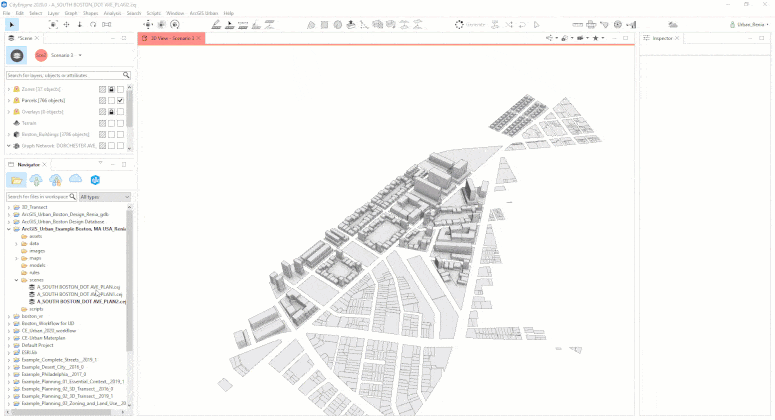Open the Scenario 2 dropdown arrow
Viewport: 775px width, 420px height.
click(x=80, y=55)
